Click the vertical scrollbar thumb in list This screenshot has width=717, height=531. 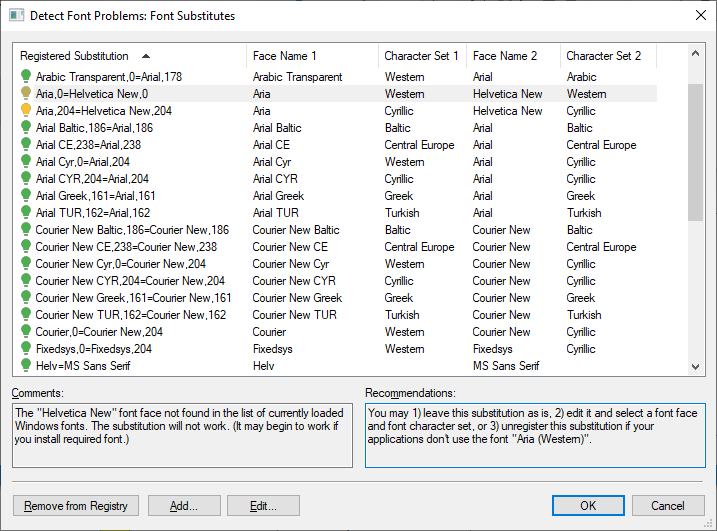pos(696,152)
